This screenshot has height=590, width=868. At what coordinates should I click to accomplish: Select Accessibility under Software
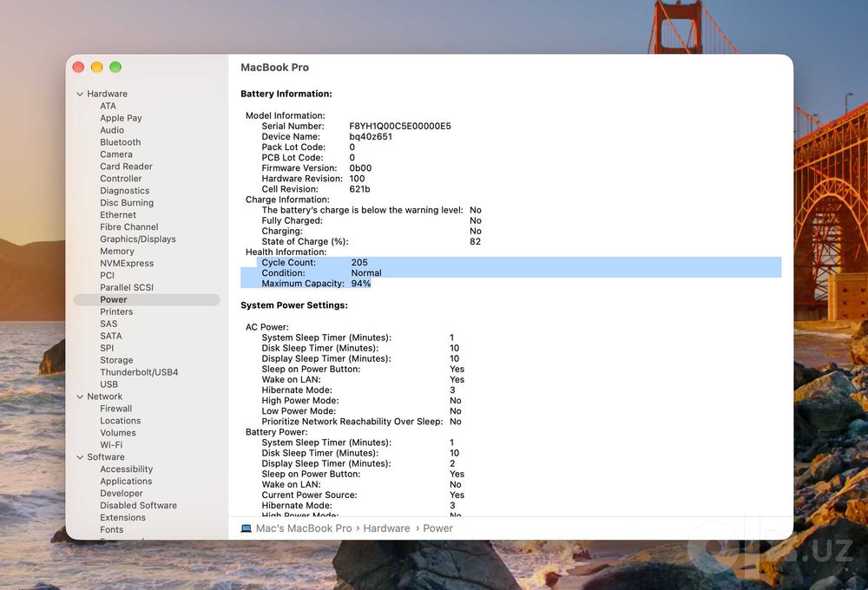coord(126,469)
